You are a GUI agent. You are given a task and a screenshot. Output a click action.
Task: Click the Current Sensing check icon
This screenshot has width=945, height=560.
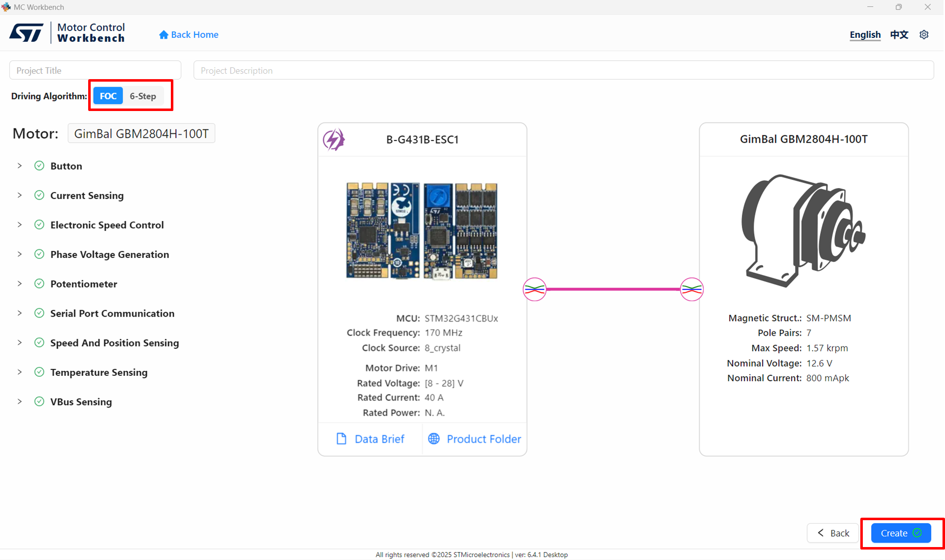(39, 195)
